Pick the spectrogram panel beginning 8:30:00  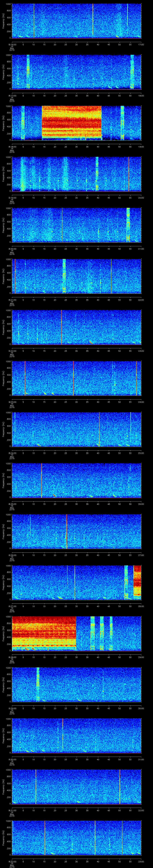click(x=76, y=736)
